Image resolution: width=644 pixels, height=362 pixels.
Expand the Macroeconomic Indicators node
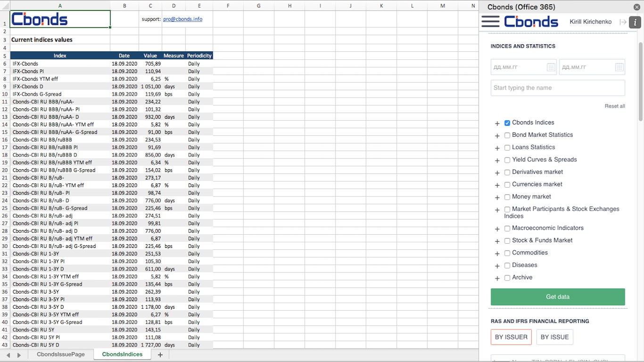497,229
